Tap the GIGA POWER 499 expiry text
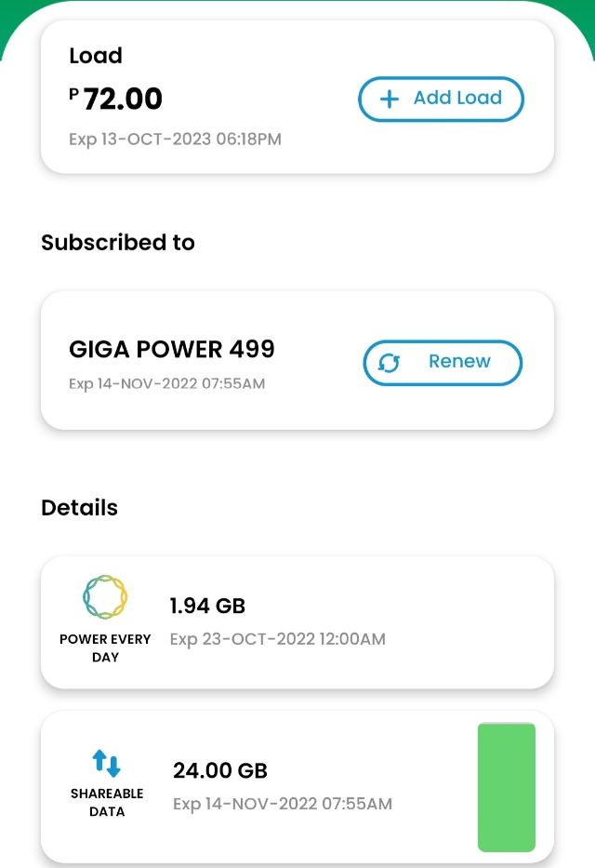595x868 pixels. click(x=167, y=383)
